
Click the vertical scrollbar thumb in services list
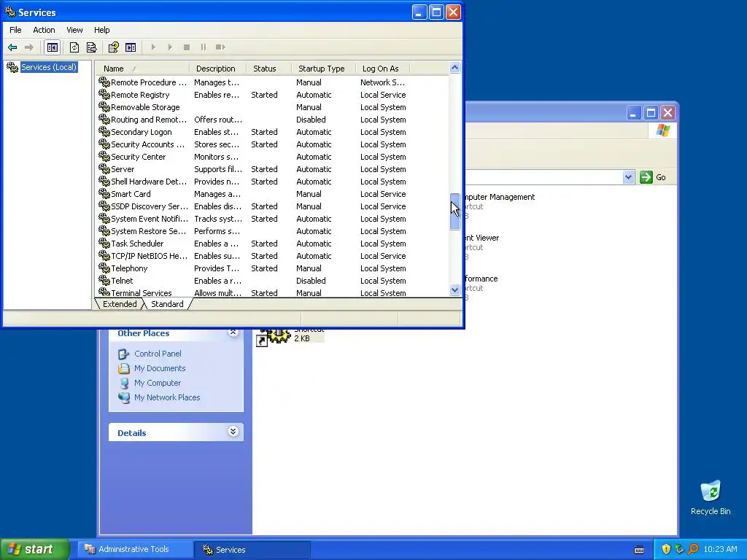pyautogui.click(x=454, y=211)
